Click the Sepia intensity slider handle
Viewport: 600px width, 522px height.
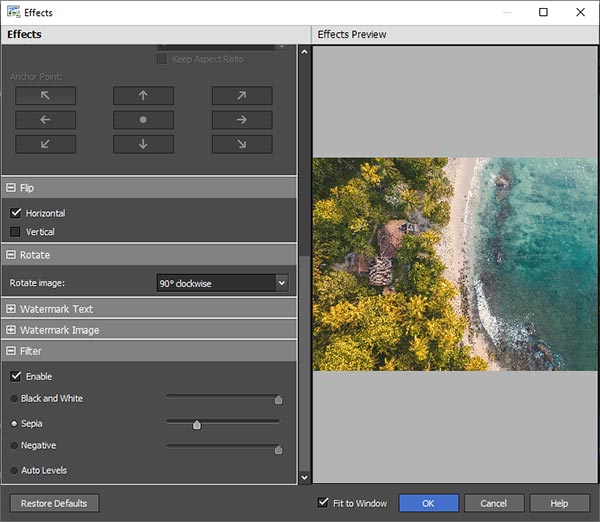197,425
